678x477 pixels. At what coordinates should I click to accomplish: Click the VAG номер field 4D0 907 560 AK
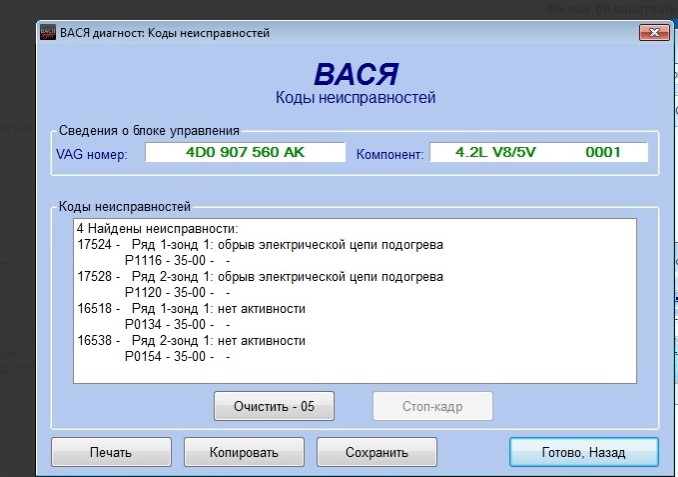pos(245,153)
